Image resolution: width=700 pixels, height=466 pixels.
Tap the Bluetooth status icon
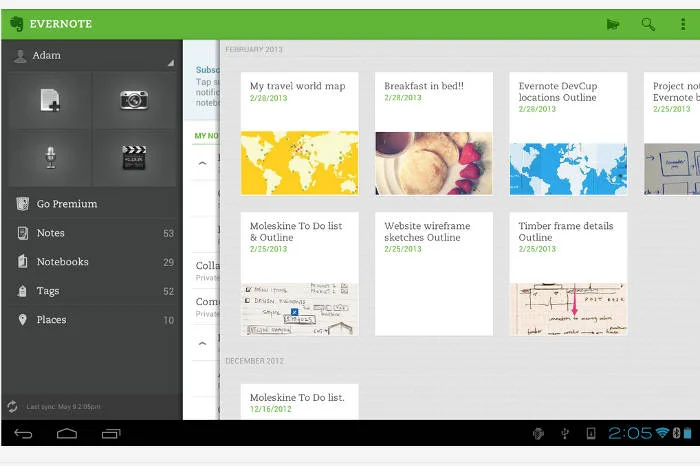[x=676, y=433]
